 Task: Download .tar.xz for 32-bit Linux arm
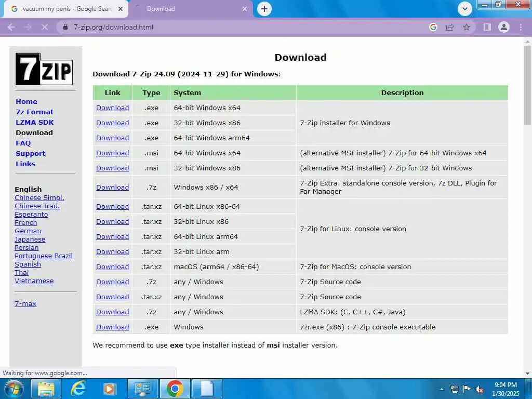112,252
